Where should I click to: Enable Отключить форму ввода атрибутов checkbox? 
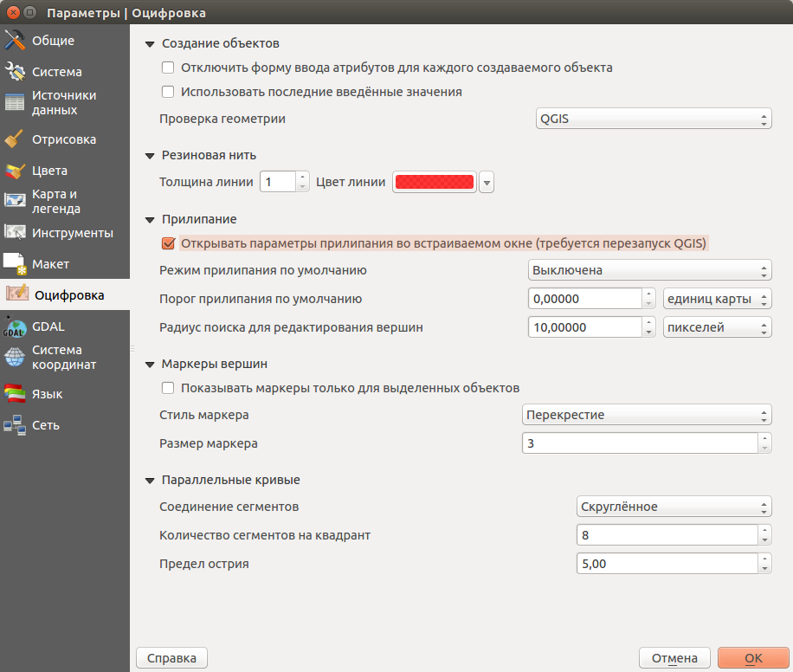point(168,68)
